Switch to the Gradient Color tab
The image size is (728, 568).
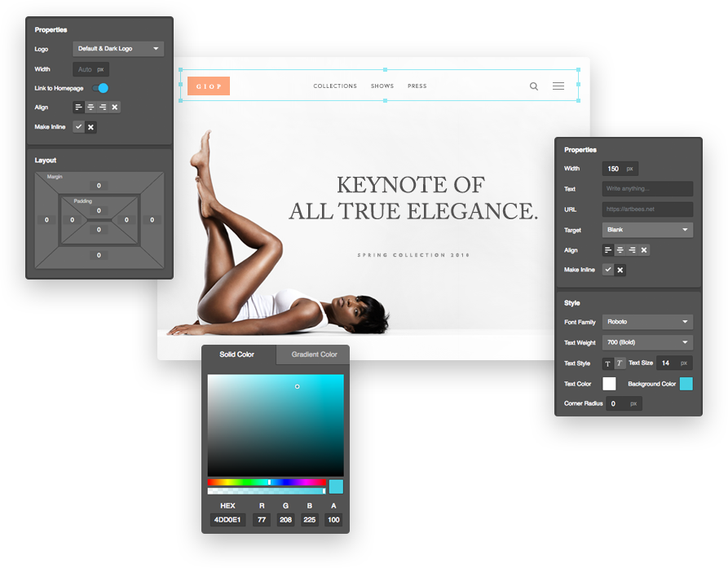click(314, 354)
